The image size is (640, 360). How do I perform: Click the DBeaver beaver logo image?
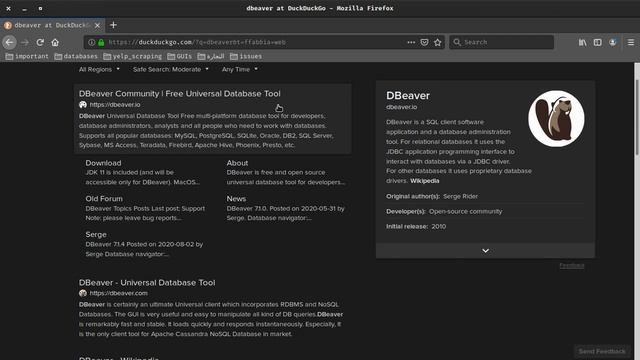tap(556, 118)
